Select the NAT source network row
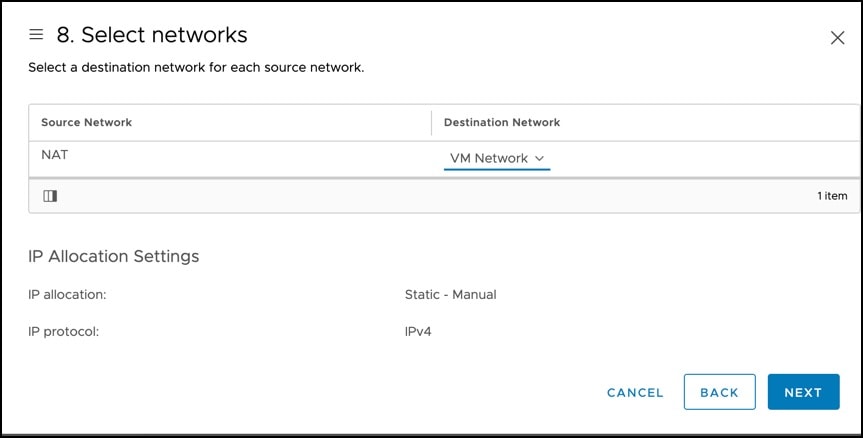 click(444, 159)
